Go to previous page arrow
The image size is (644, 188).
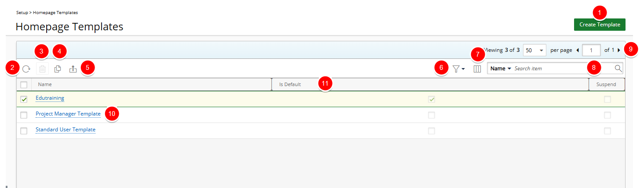click(577, 51)
